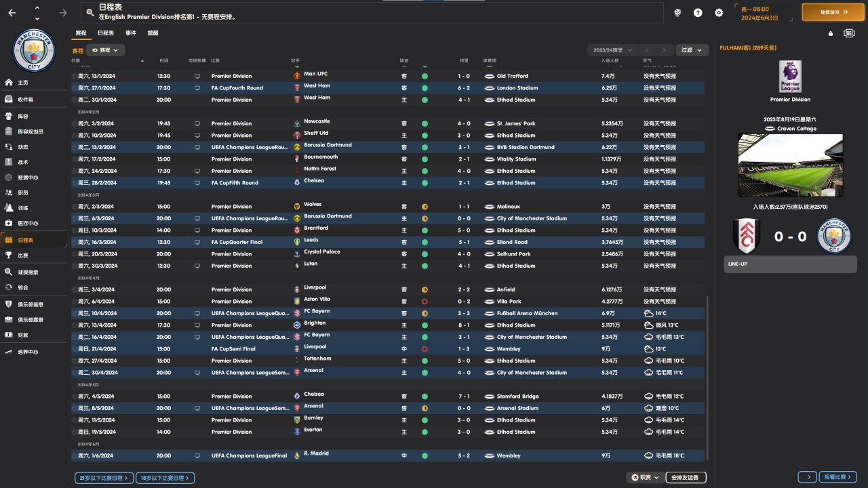Screen dimensions: 868x488
Task: Open 培养中心 in the left sidebar
Action: coord(34,352)
